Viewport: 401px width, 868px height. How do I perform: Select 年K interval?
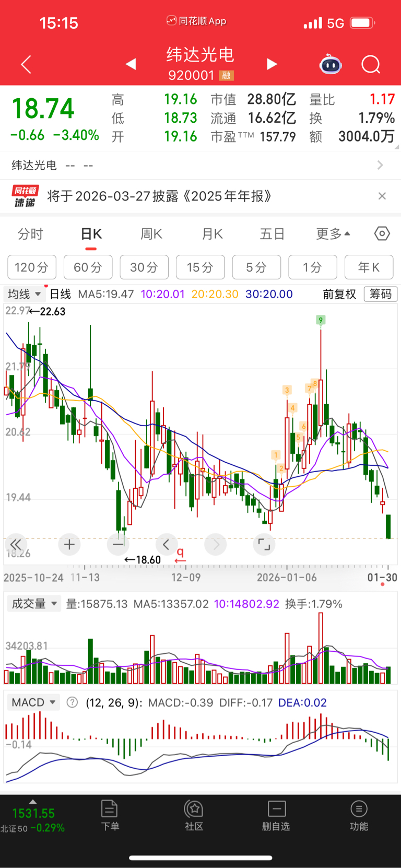point(369,267)
